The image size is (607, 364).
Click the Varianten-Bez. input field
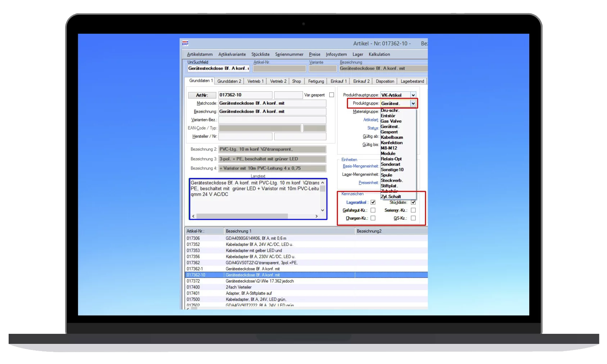click(272, 120)
